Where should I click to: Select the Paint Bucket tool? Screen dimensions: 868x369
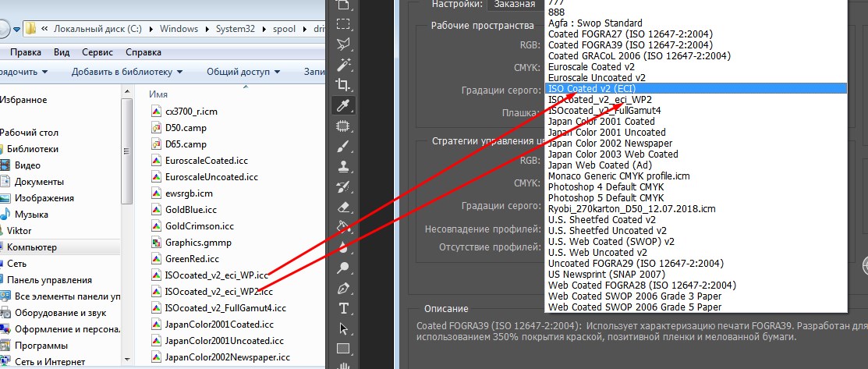[343, 226]
